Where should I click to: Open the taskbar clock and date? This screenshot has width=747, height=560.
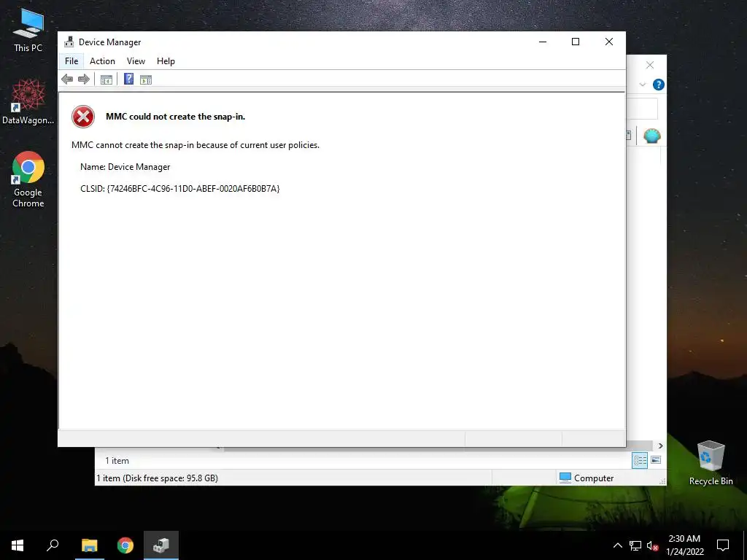tap(684, 545)
